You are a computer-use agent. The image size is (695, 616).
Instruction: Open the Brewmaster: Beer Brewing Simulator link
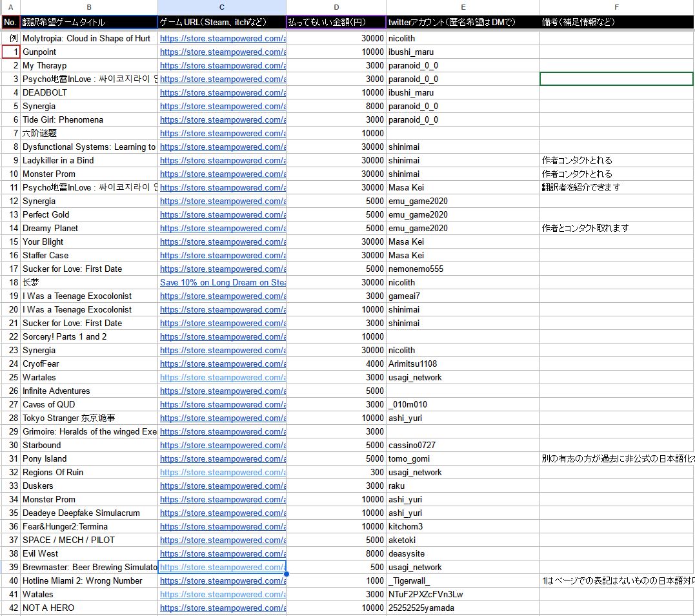pyautogui.click(x=222, y=567)
